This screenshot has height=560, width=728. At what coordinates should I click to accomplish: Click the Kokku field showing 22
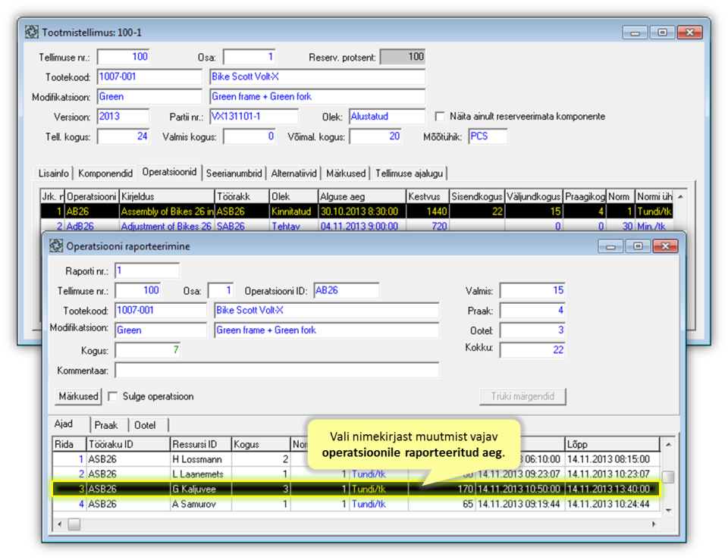(x=532, y=350)
